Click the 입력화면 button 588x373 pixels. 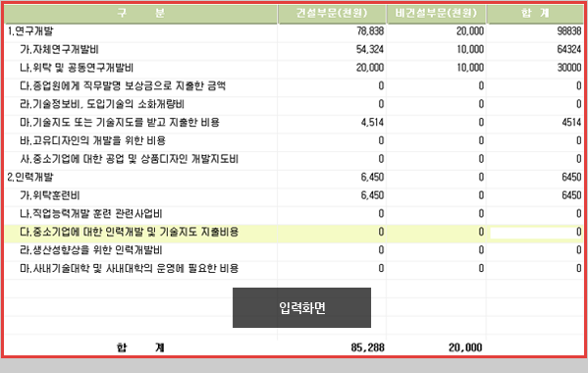(x=301, y=307)
